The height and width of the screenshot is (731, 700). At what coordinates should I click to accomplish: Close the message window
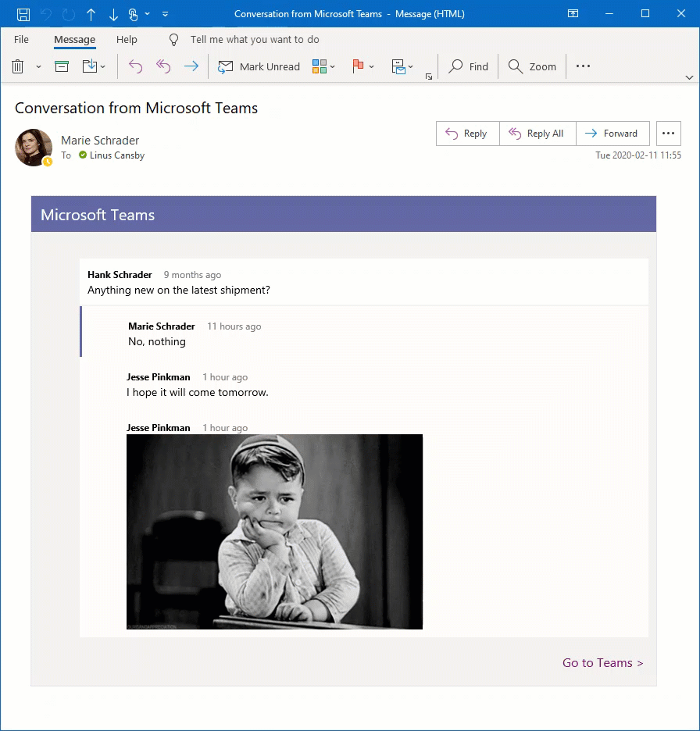pyautogui.click(x=681, y=13)
